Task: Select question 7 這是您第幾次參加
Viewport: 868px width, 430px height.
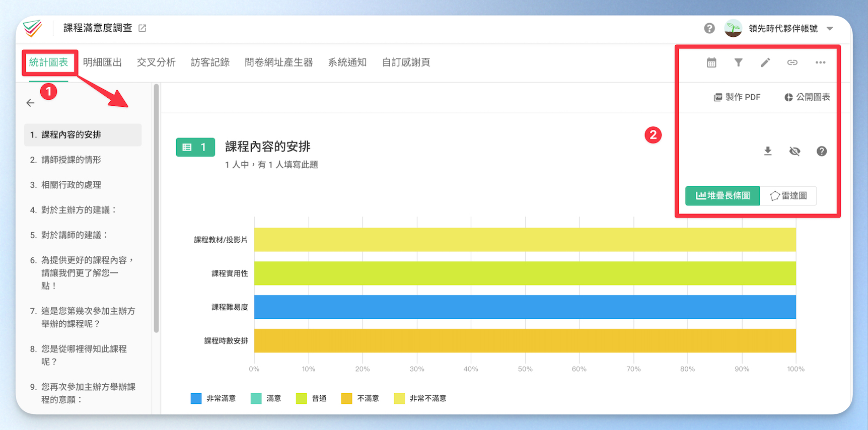Action: (x=83, y=317)
